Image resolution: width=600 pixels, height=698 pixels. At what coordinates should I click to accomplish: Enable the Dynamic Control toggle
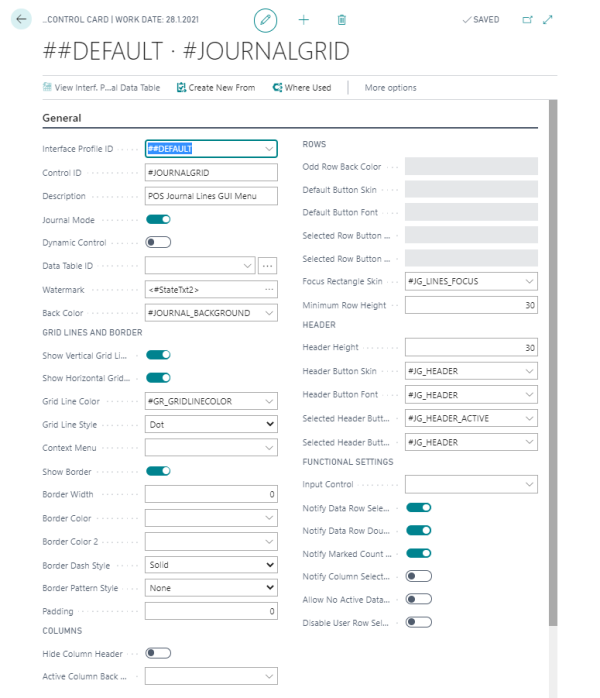pos(158,242)
